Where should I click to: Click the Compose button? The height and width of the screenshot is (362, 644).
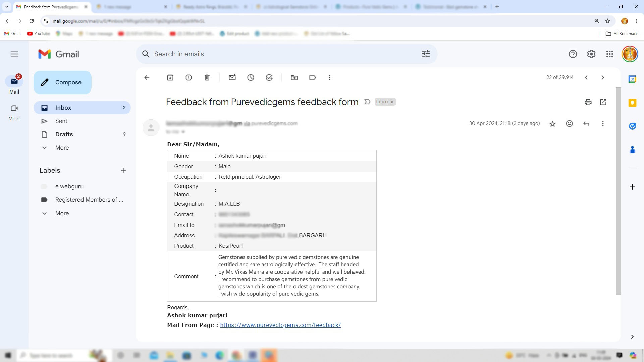[62, 82]
